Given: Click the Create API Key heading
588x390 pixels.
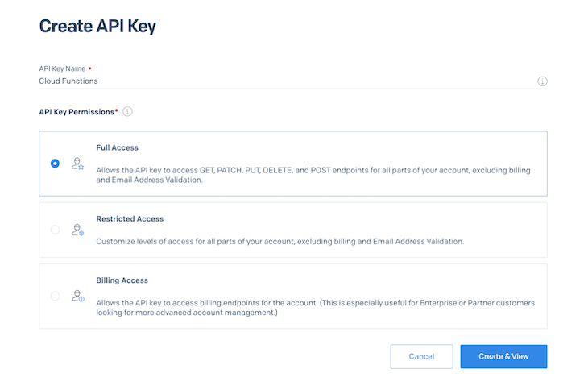Looking at the screenshot, I should pos(97,26).
